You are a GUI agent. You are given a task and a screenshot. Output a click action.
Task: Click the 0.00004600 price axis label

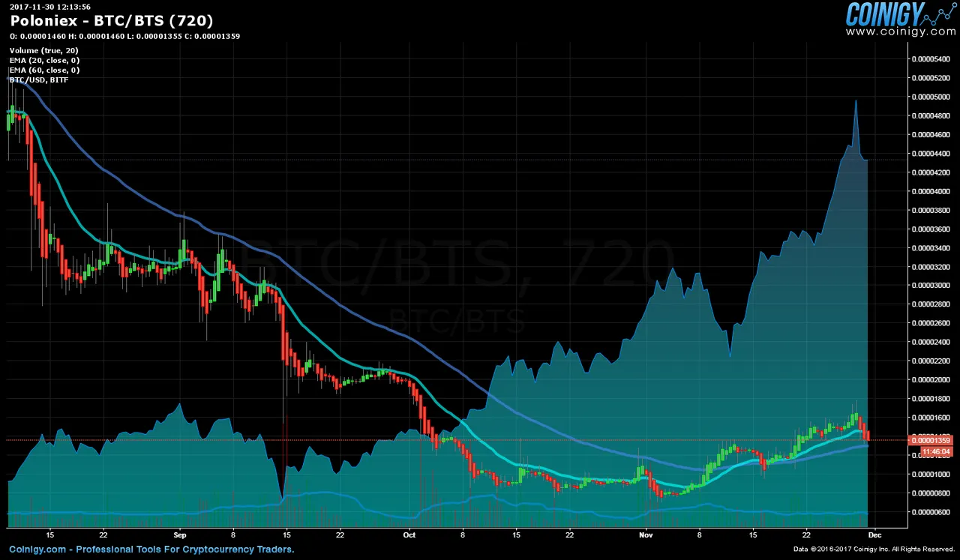point(930,134)
